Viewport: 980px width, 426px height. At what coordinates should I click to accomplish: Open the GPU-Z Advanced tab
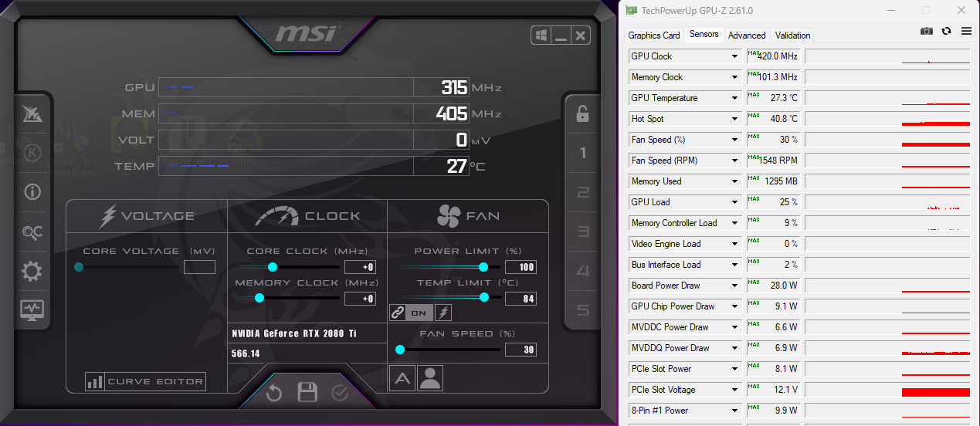coord(747,35)
